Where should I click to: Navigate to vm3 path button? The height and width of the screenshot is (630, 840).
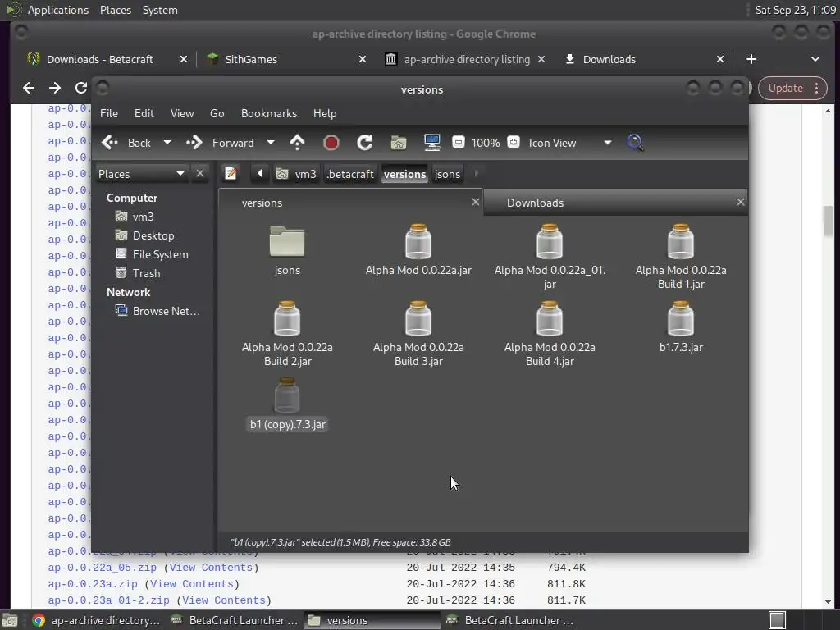(x=296, y=174)
